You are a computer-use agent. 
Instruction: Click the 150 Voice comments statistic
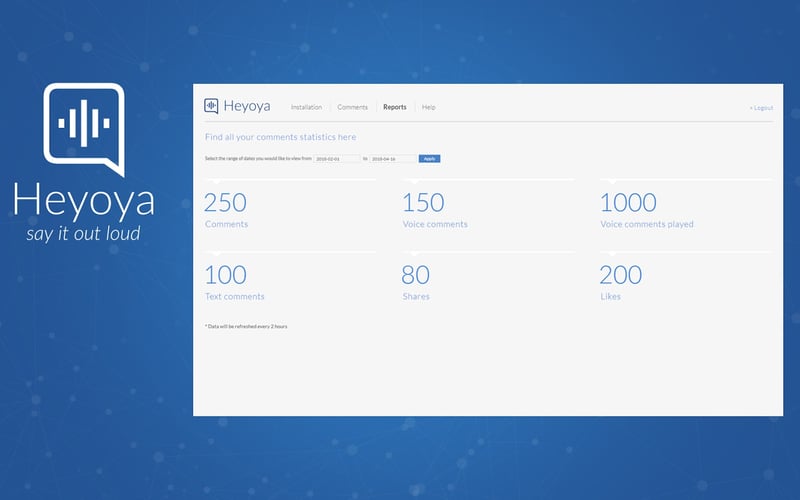click(x=435, y=210)
